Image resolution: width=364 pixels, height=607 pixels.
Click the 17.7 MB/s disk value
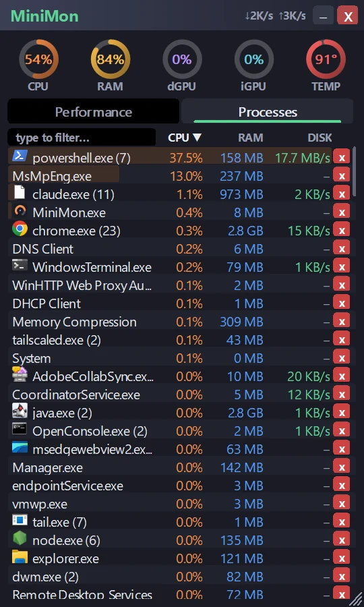(x=303, y=158)
